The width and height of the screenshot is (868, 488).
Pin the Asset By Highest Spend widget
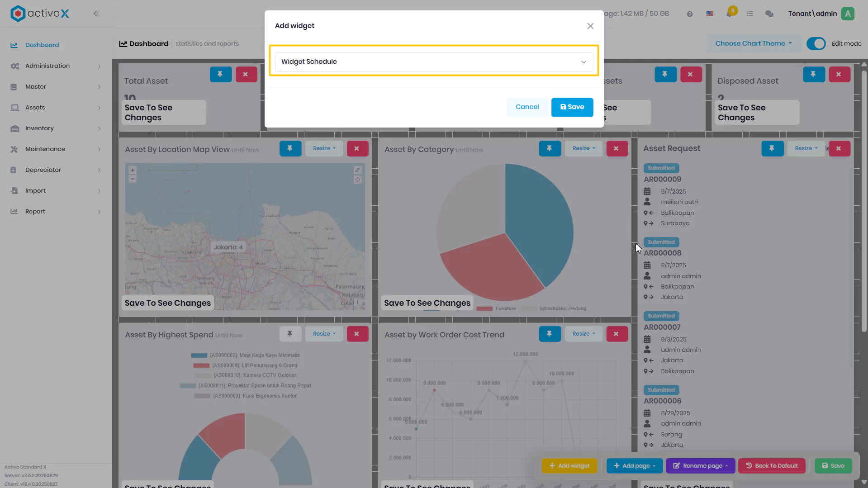click(x=290, y=334)
